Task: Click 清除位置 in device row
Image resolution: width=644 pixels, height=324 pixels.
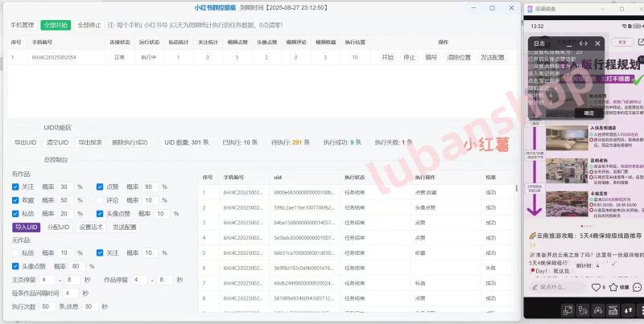Action: [459, 57]
